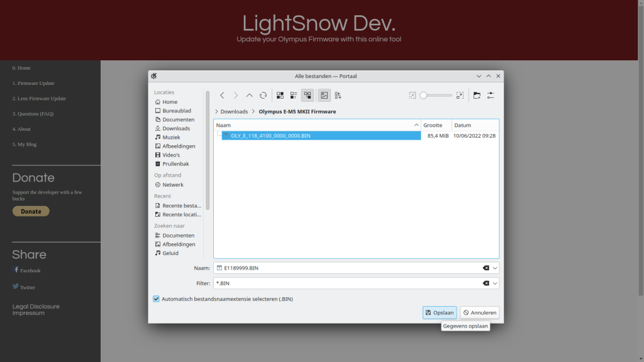Screen dimensions: 644x362
Task: Open Bureaublad location
Action: pos(178,111)
